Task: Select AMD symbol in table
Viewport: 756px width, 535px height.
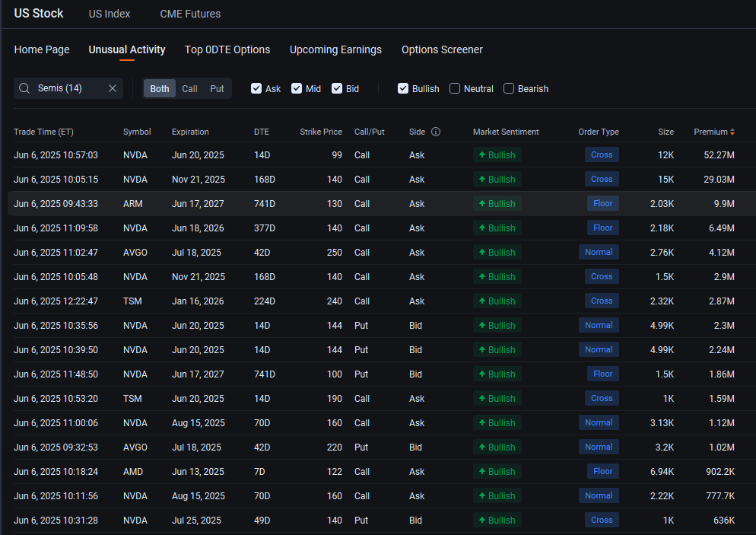Action: (x=133, y=471)
